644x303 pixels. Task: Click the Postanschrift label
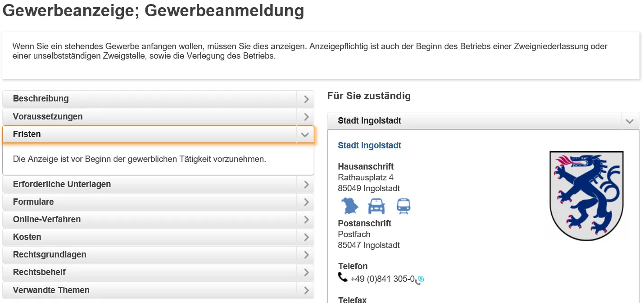point(364,223)
